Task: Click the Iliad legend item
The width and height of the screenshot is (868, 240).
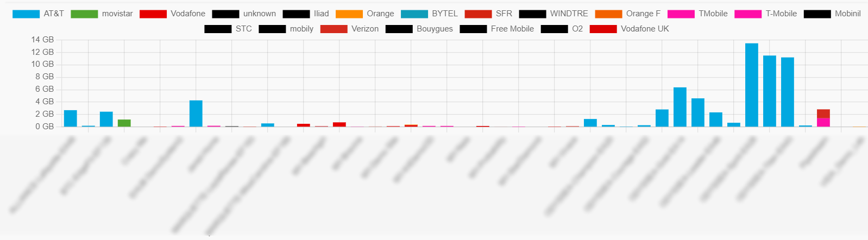Action: click(306, 14)
